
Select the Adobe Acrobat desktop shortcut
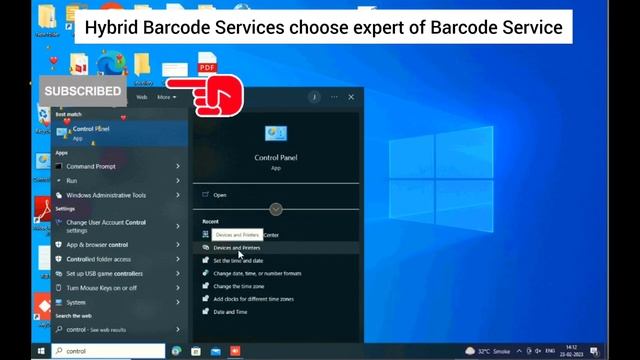click(43, 210)
